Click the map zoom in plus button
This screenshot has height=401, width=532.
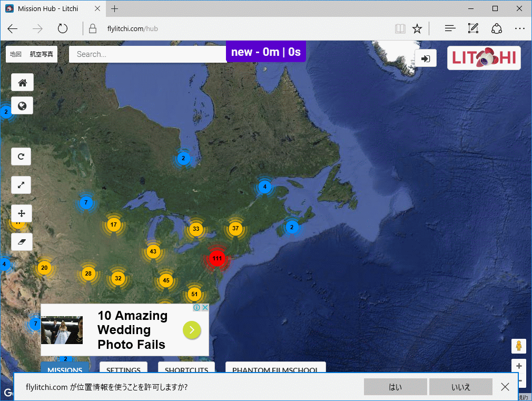tap(519, 366)
